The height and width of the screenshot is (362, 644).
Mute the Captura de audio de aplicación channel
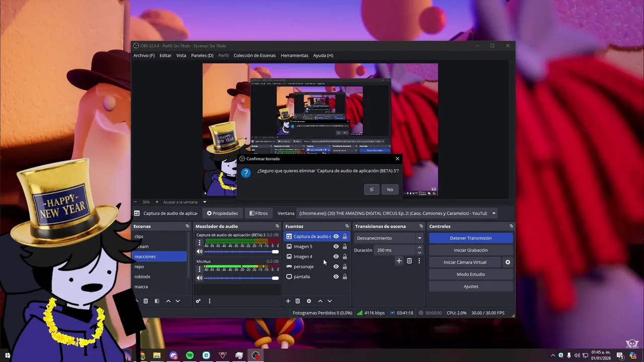pyautogui.click(x=199, y=251)
